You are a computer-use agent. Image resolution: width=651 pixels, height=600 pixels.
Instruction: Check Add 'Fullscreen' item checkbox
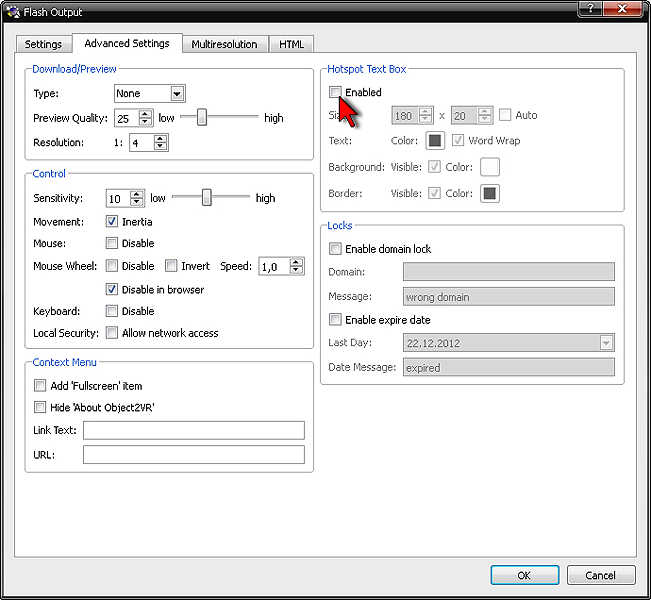[40, 386]
